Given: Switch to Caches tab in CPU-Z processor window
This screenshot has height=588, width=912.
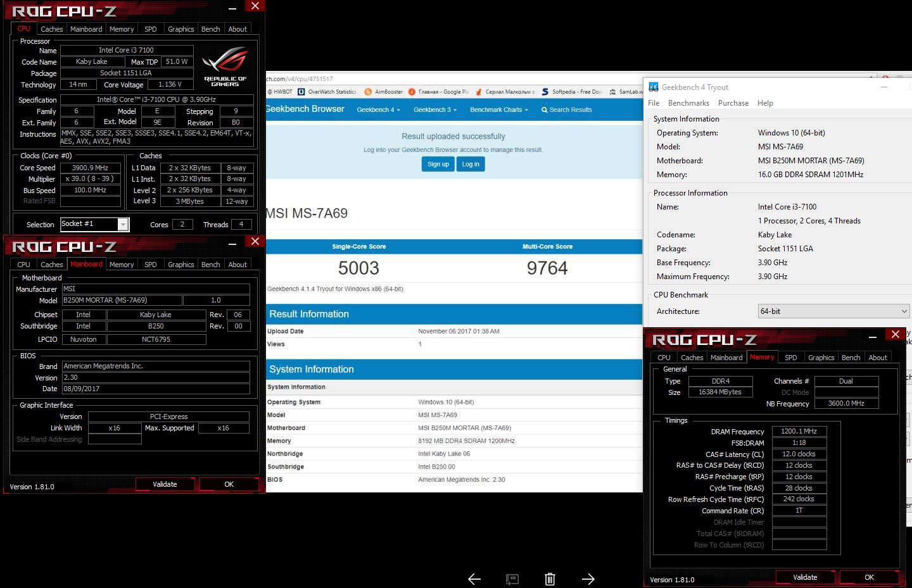Looking at the screenshot, I should pos(51,29).
